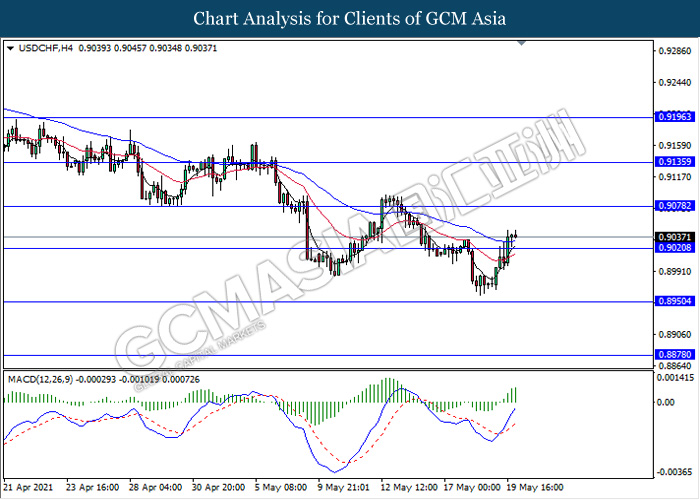700x500 pixels.
Task: Select the 0.89504 price level label
Action: click(675, 301)
